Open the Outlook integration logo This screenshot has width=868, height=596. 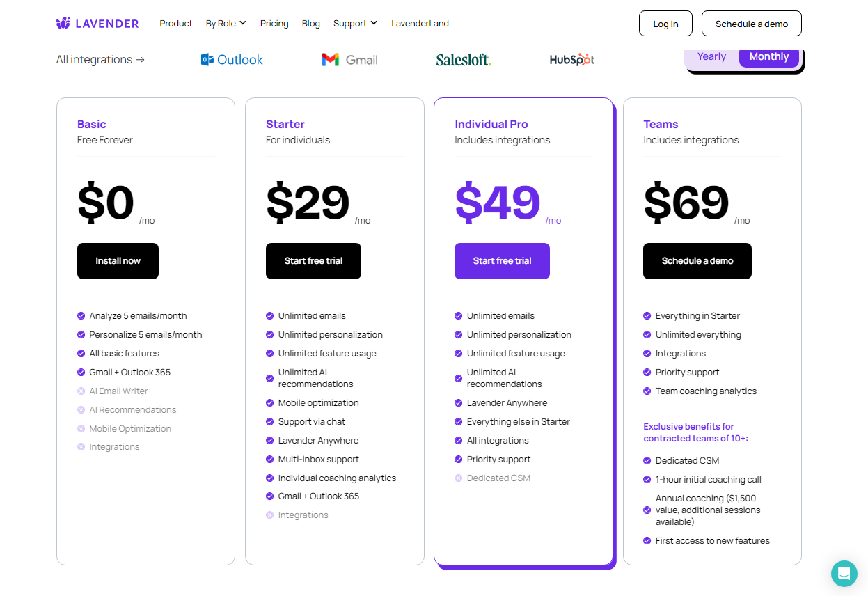point(232,60)
